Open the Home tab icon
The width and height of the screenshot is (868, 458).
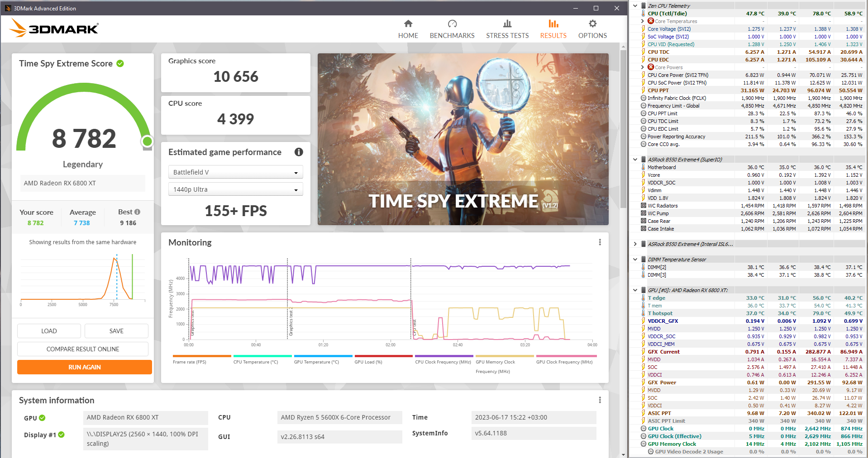pyautogui.click(x=408, y=24)
